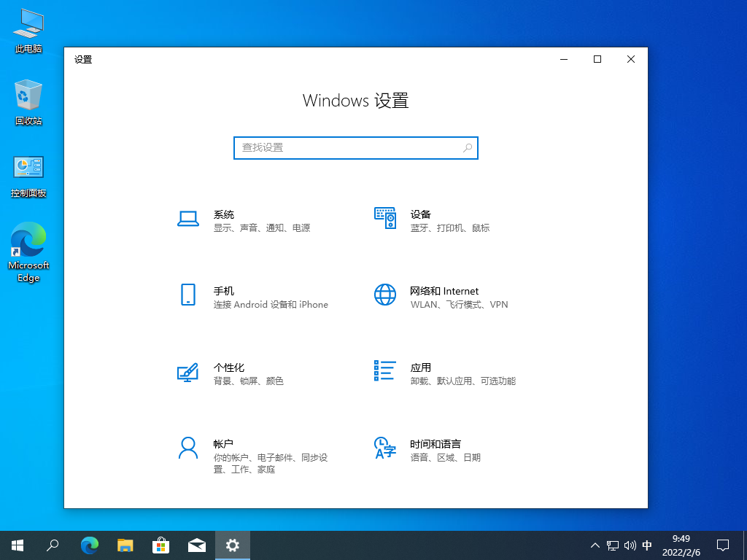Open Microsoft Store from the taskbar

tap(160, 545)
